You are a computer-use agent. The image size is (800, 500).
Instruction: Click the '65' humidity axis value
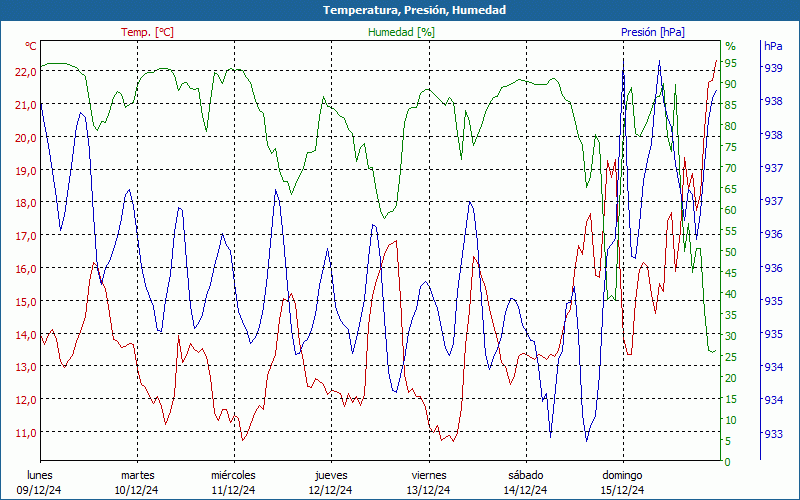coord(731,189)
